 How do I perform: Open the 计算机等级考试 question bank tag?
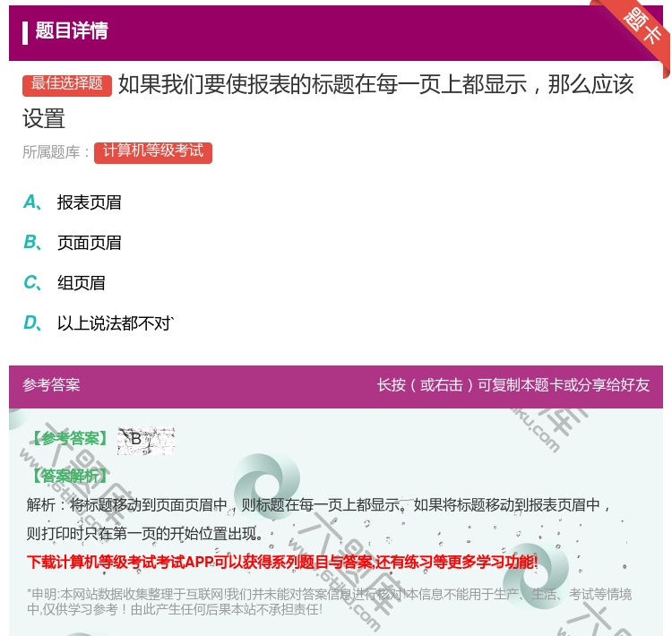coord(153,152)
